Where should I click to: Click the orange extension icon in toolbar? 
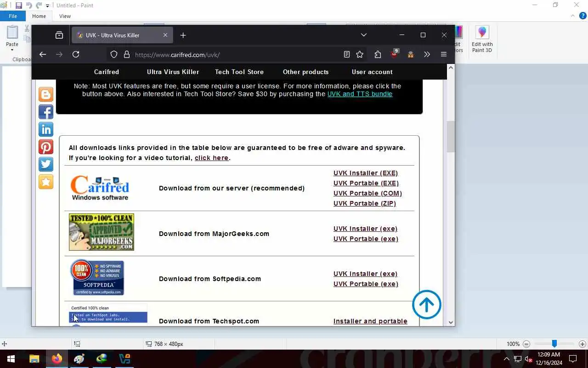point(411,54)
